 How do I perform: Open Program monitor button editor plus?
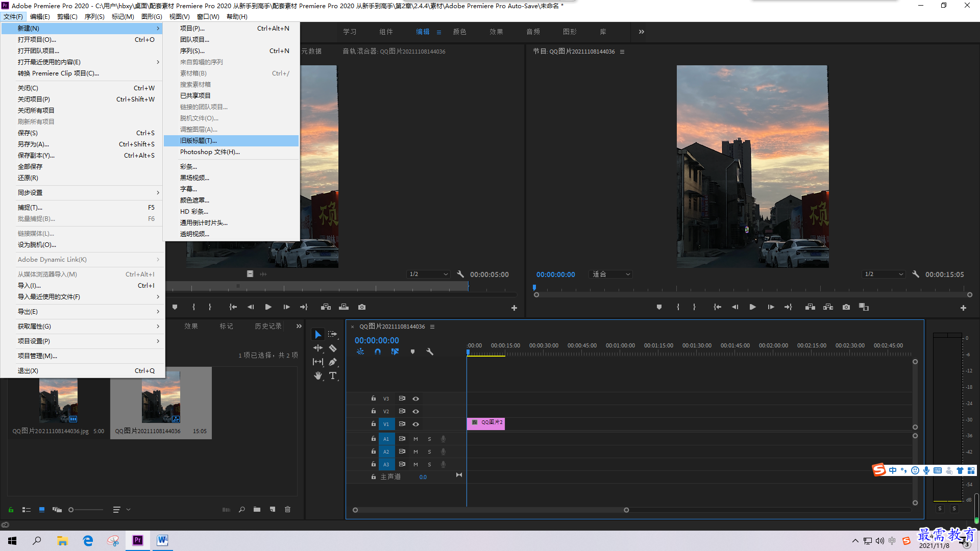click(x=963, y=308)
